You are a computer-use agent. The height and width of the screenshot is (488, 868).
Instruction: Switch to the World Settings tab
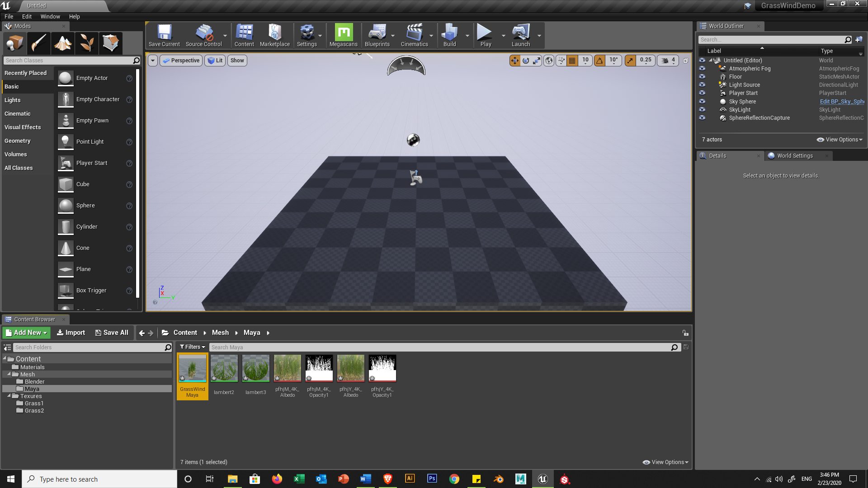pyautogui.click(x=794, y=156)
